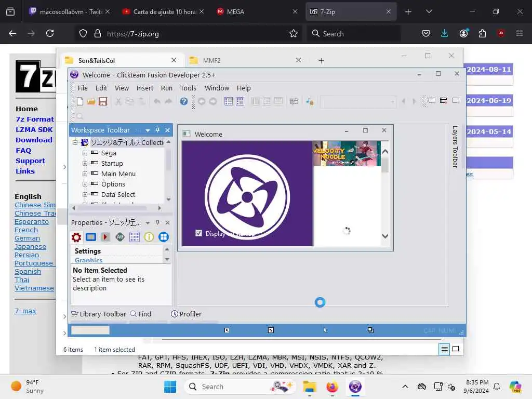Select the blue Windows platform properties icon
The height and width of the screenshot is (399, 532).
click(x=164, y=237)
